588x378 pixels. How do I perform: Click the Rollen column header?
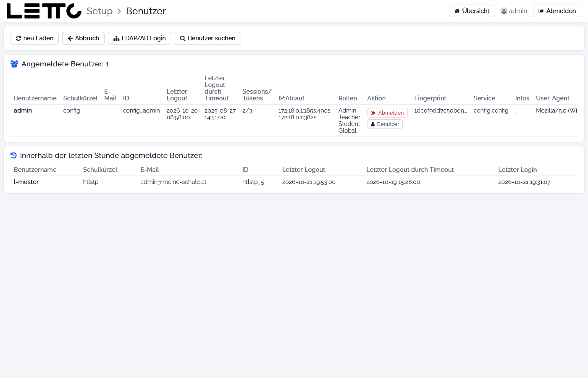pos(348,98)
